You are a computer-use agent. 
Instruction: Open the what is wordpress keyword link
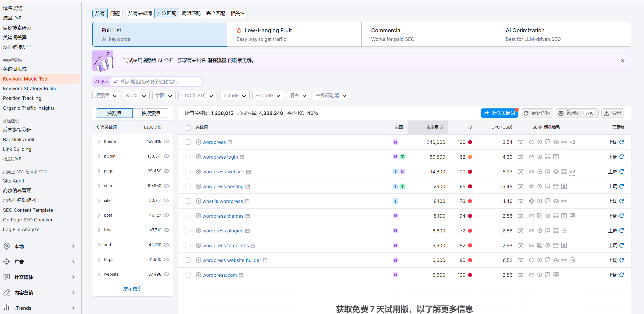pyautogui.click(x=222, y=201)
